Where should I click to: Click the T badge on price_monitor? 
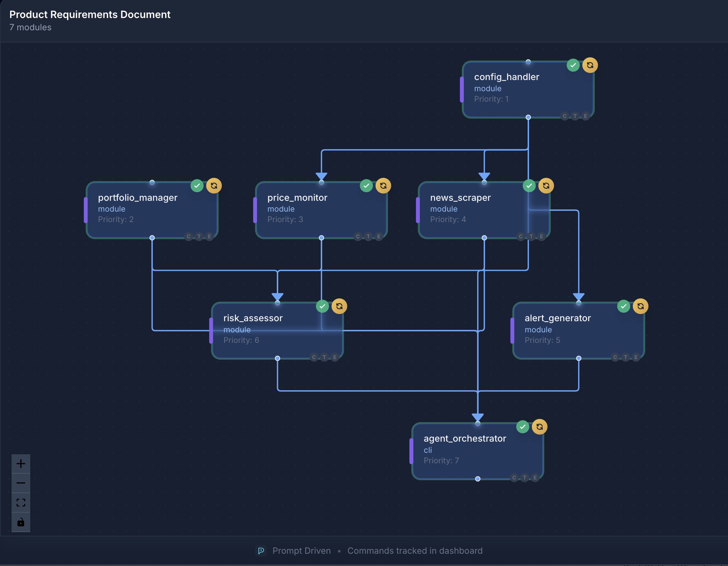[x=368, y=236]
